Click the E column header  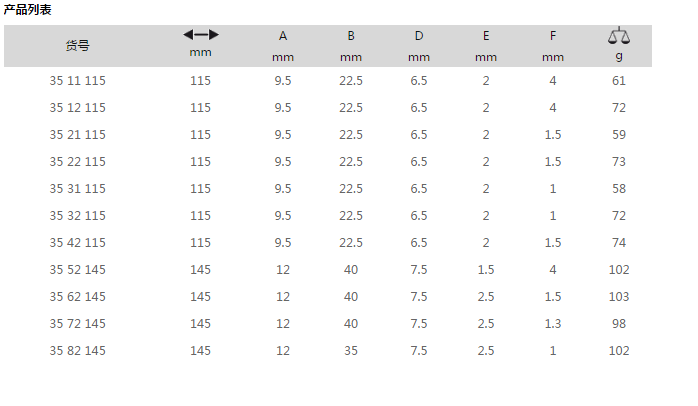click(x=486, y=36)
